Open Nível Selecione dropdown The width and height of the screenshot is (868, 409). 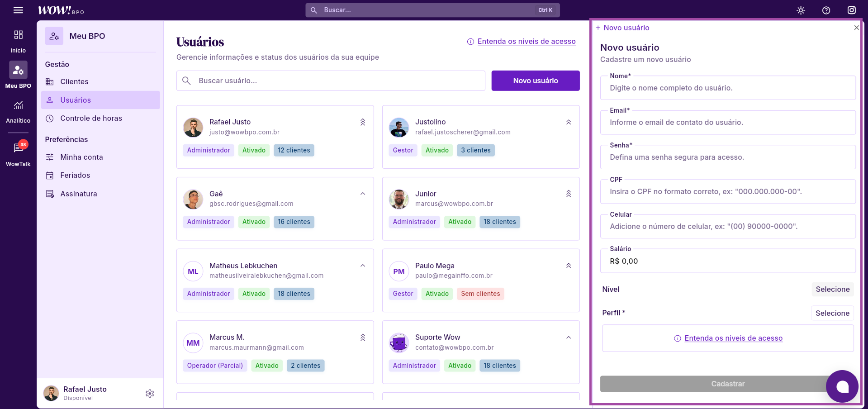(832, 289)
